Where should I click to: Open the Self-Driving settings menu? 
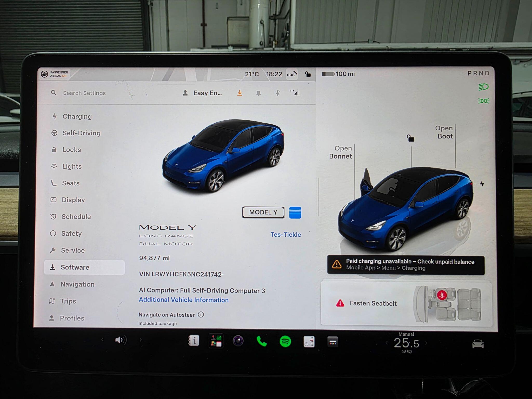(76, 133)
